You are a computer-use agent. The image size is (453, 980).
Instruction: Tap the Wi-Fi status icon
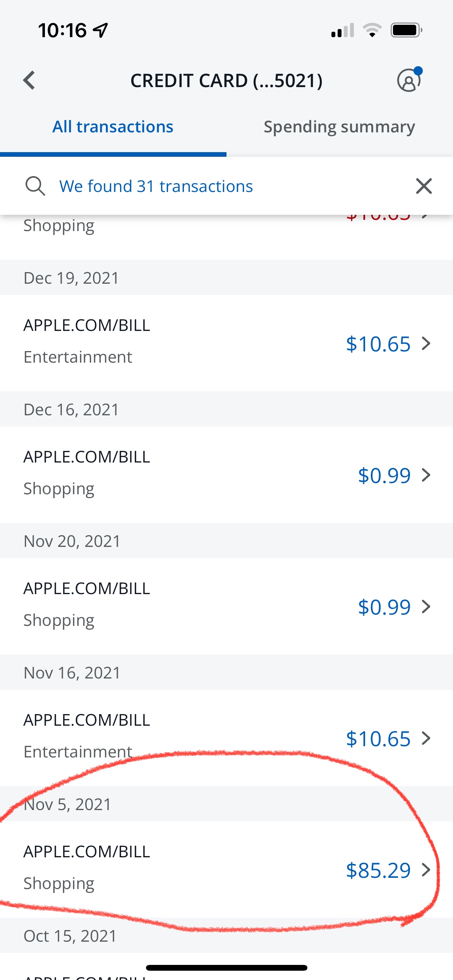[372, 30]
